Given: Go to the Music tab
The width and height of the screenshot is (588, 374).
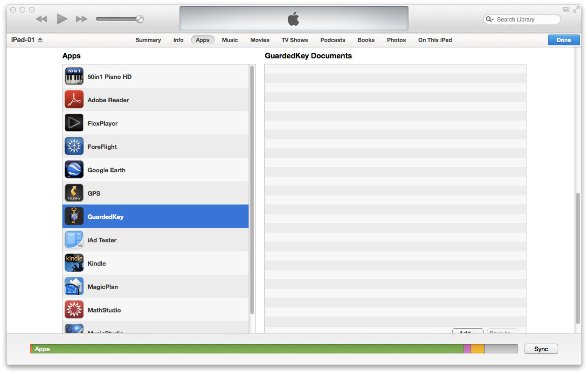Looking at the screenshot, I should [230, 40].
